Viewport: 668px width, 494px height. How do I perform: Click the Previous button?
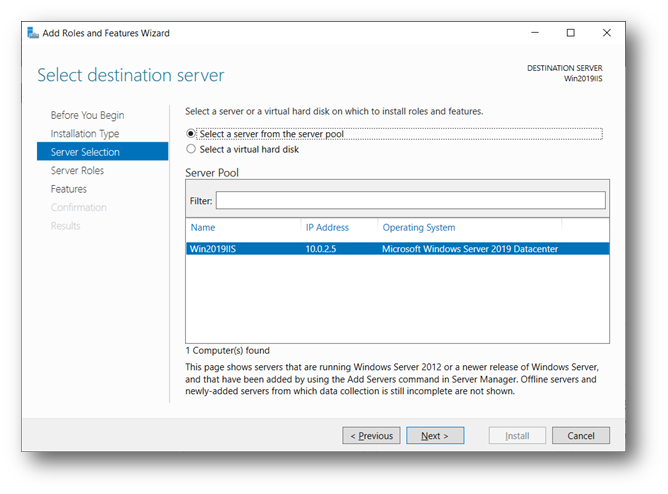pyautogui.click(x=371, y=436)
